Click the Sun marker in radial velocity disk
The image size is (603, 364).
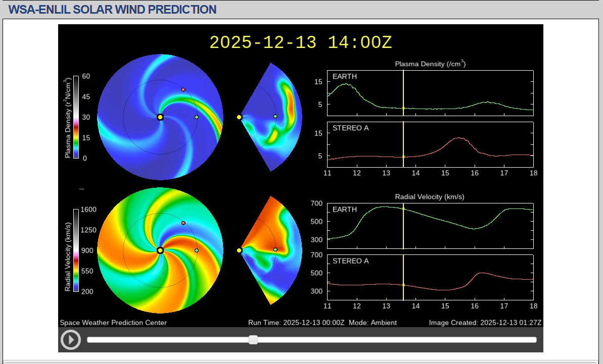click(x=160, y=250)
